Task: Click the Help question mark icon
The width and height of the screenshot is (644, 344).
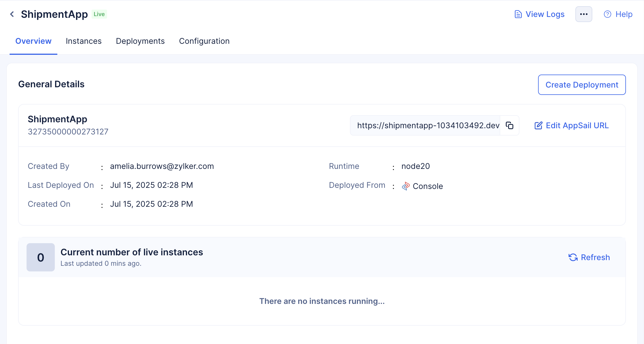Action: pyautogui.click(x=607, y=14)
